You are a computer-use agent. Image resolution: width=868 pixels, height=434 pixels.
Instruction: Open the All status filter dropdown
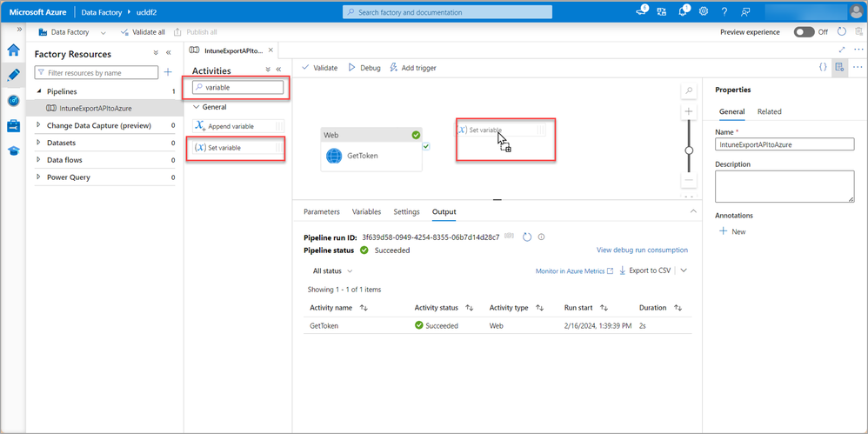pos(332,271)
